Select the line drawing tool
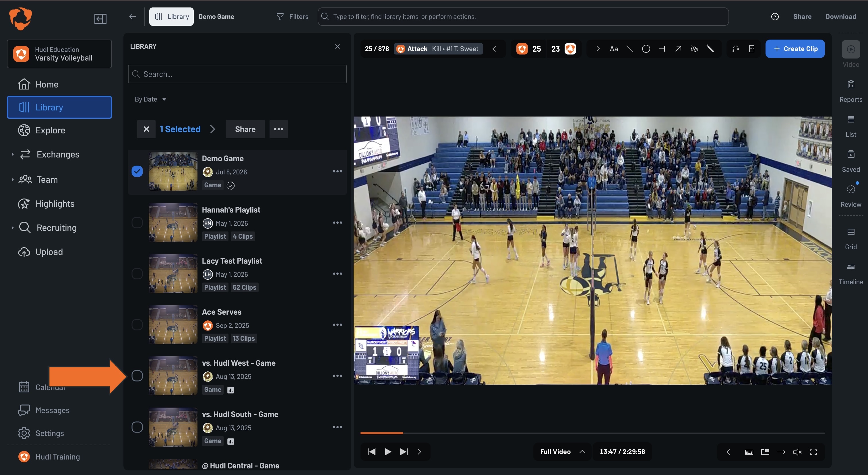Screen dimensions: 868x475 629,49
